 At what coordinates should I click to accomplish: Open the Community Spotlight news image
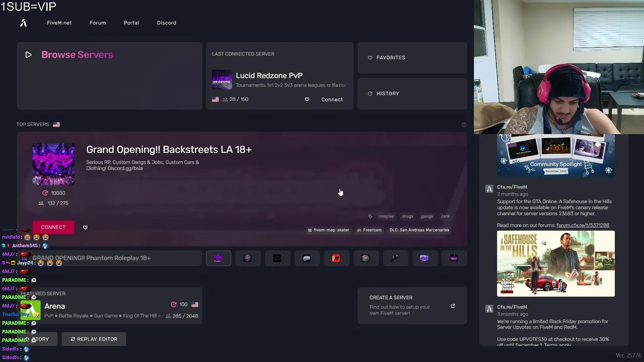(556, 155)
